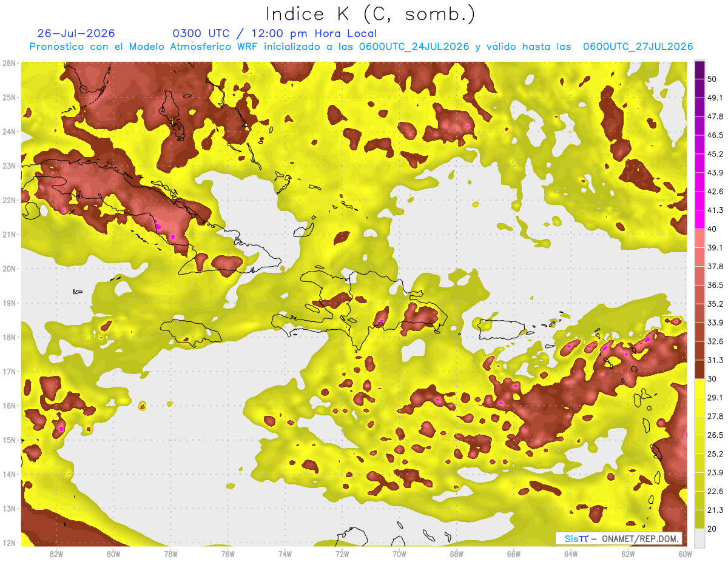Click the initialization stamp "0600UTC_24JUL2026"

coord(414,47)
